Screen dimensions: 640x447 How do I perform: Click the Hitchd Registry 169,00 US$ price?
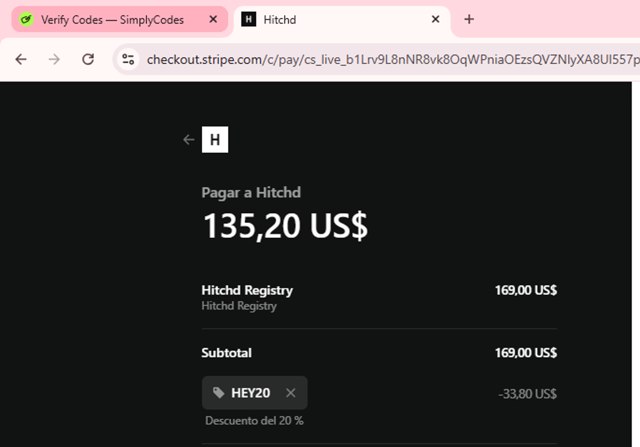(526, 290)
